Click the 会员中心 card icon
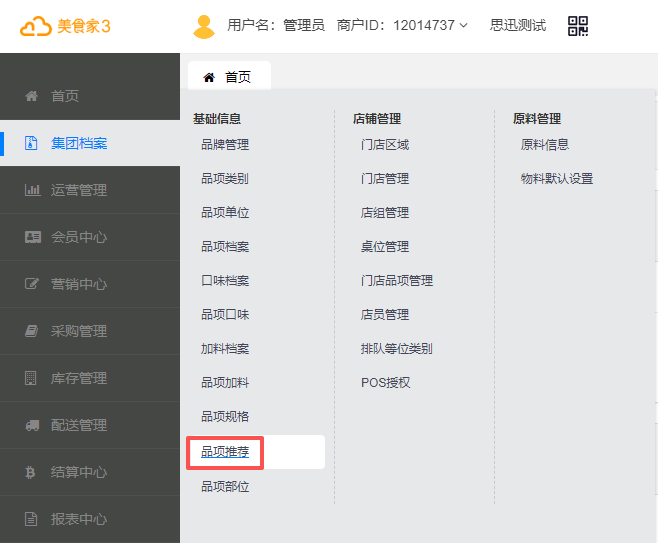 tap(32, 237)
